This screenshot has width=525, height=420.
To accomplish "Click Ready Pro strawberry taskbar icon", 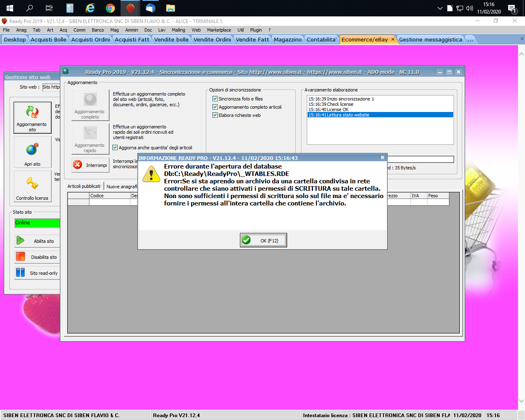I will pos(130,8).
